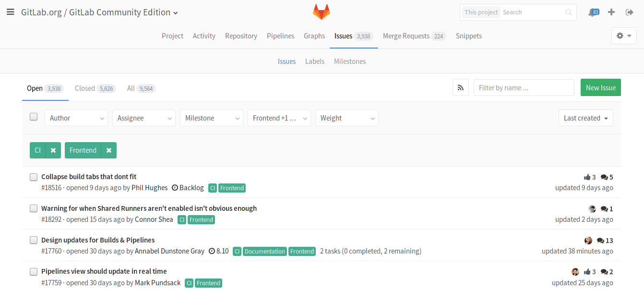Click the Filter by name field
This screenshot has height=291, width=644.
[524, 88]
